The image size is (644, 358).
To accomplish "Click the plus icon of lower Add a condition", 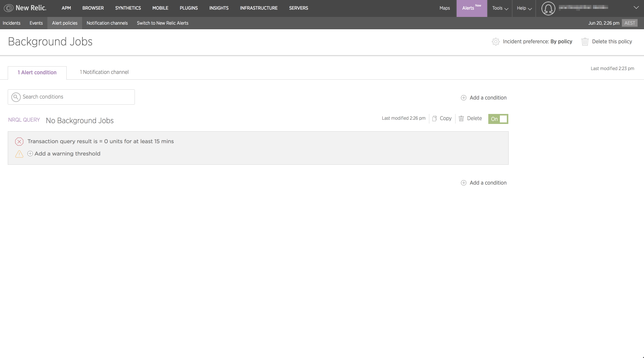I will pos(464,183).
